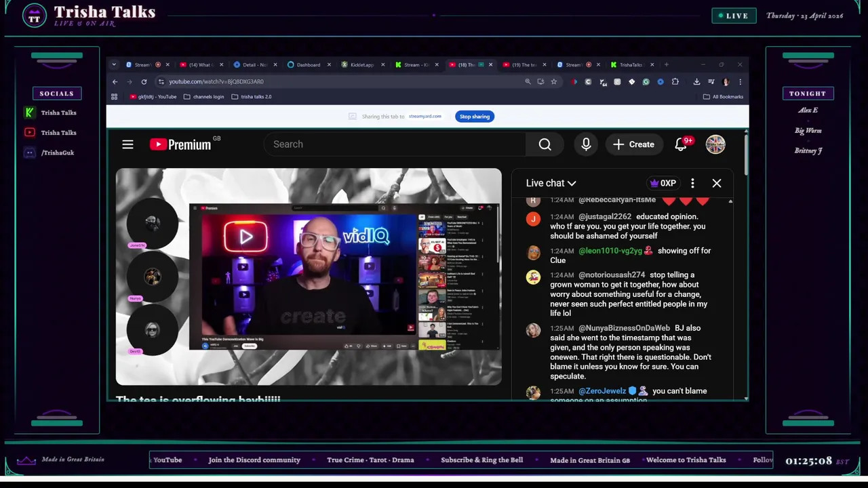Click the green Kick icon under Socials
Viewport: 868px width, 488px height.
[x=29, y=113]
